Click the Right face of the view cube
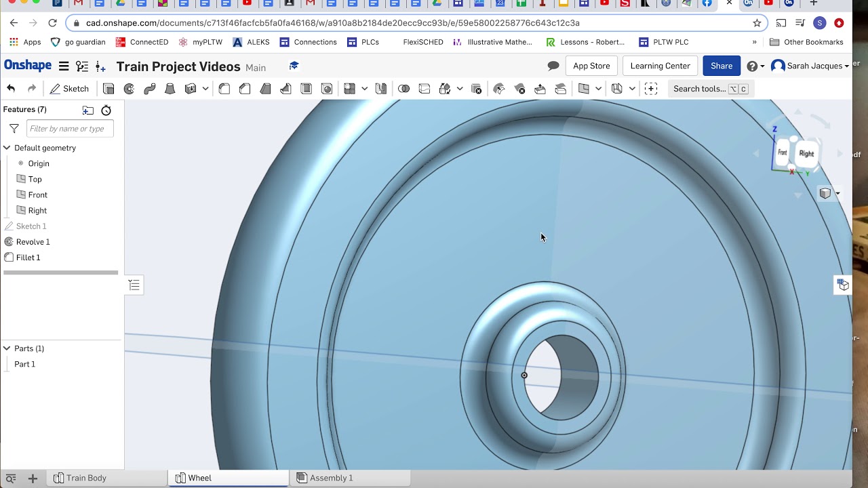 806,154
